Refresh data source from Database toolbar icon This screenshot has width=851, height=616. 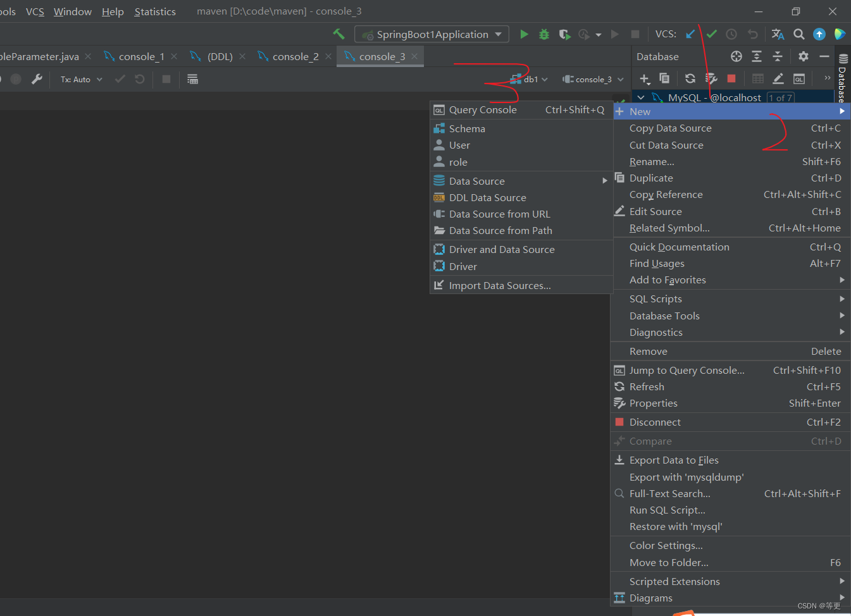(690, 78)
